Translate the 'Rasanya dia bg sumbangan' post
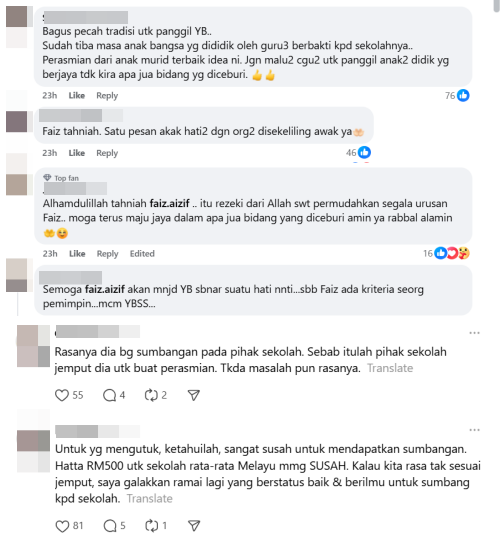 [390, 368]
